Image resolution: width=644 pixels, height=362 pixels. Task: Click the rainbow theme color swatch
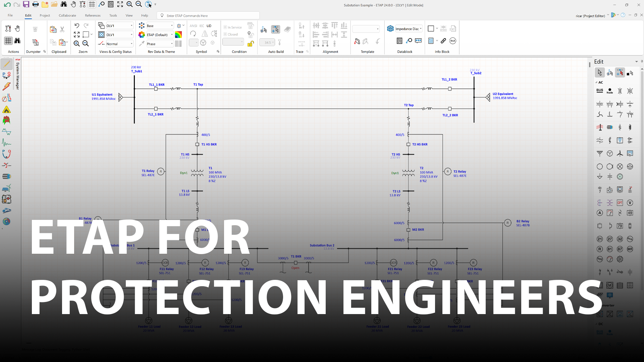[x=178, y=35]
